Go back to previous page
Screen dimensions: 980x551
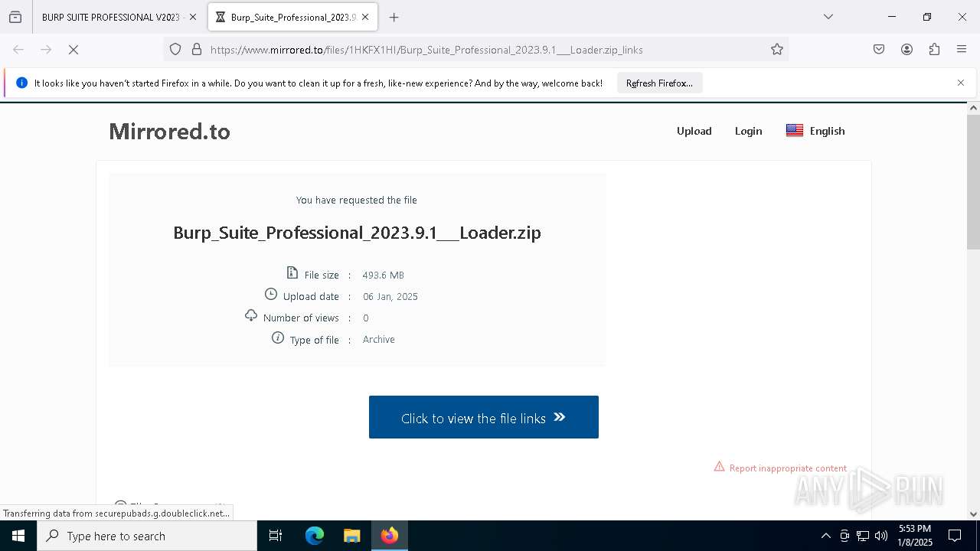coord(18,50)
